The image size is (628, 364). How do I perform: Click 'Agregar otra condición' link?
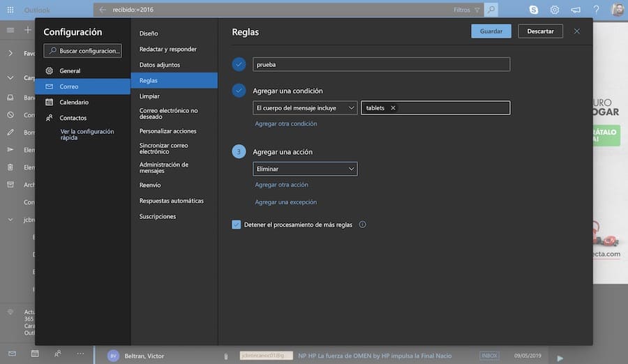285,123
